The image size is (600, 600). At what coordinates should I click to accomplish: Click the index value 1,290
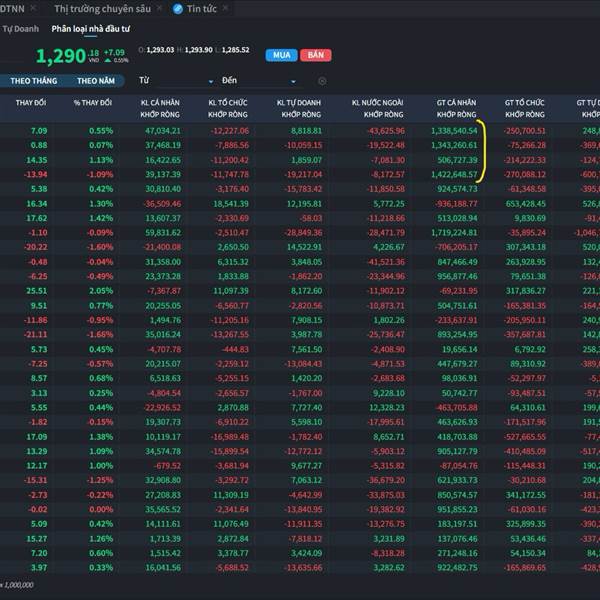(60, 56)
